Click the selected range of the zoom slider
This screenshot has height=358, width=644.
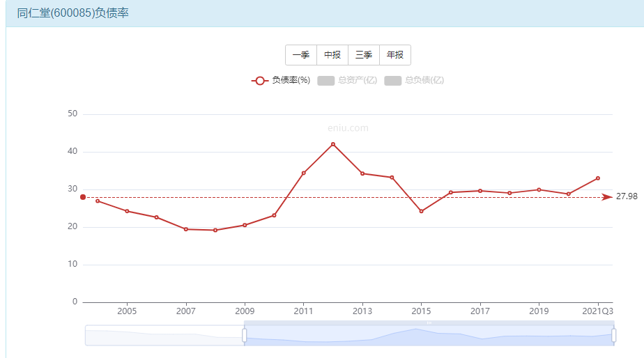(x=429, y=336)
